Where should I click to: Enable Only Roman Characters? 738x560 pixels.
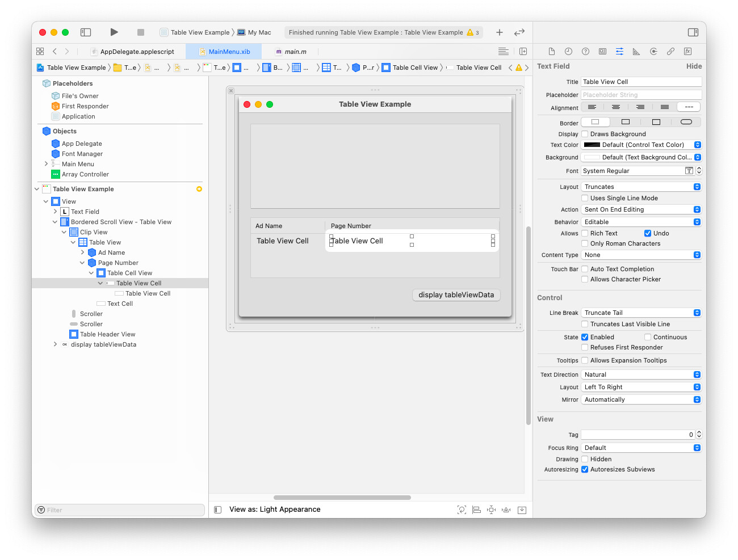585,243
